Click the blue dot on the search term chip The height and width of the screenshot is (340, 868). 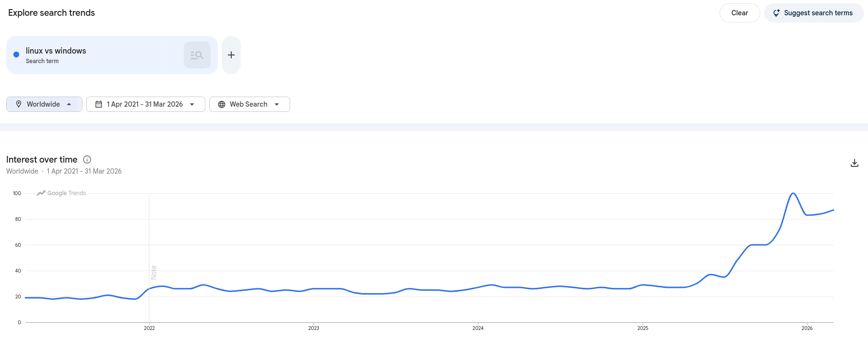[16, 55]
